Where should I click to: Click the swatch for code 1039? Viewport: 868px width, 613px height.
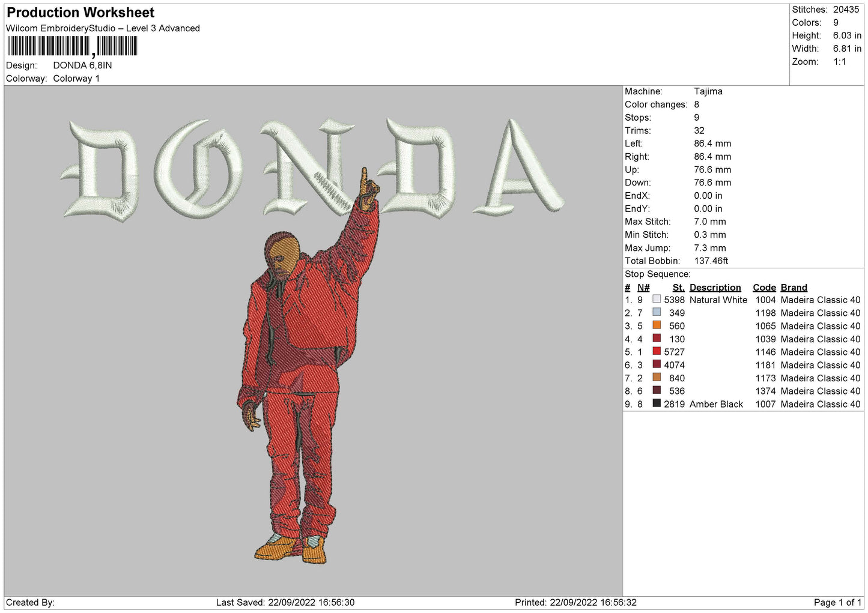(657, 339)
